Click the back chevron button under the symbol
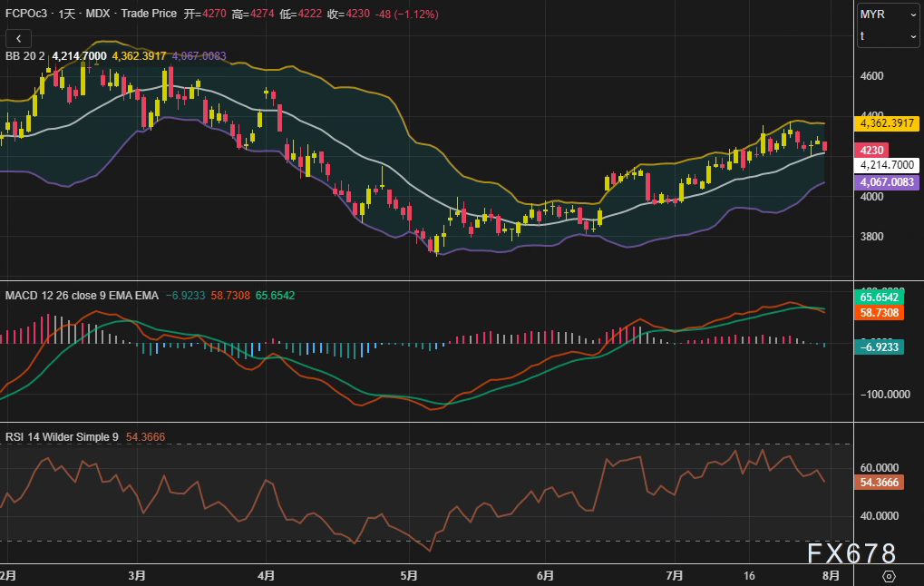The width and height of the screenshot is (924, 586). pyautogui.click(x=18, y=38)
